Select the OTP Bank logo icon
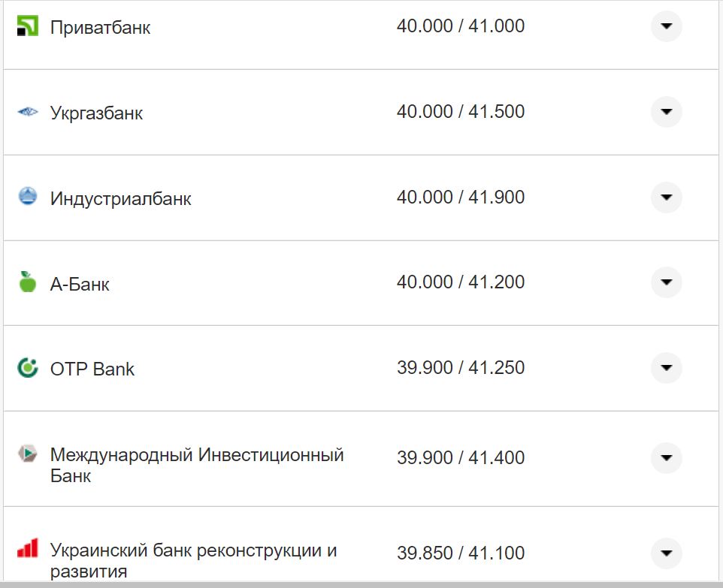This screenshot has width=723, height=588. pyautogui.click(x=27, y=368)
